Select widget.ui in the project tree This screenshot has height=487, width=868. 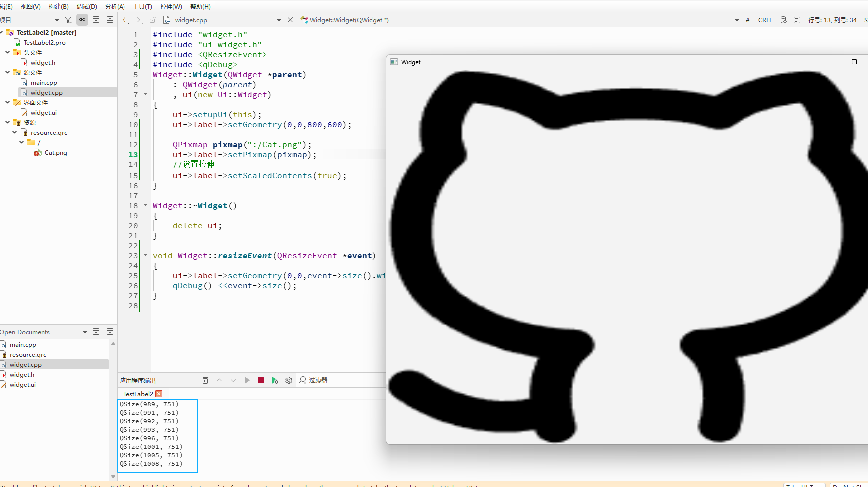(44, 113)
